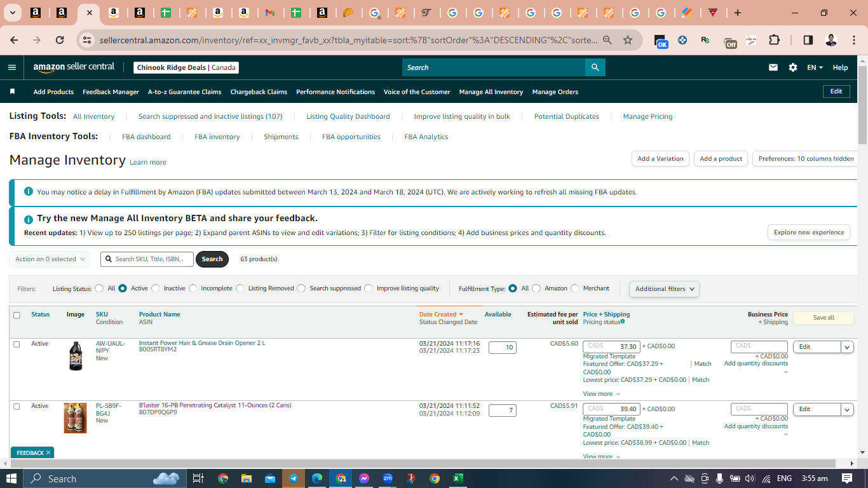Toggle the Chrome side panel icon

tap(808, 40)
